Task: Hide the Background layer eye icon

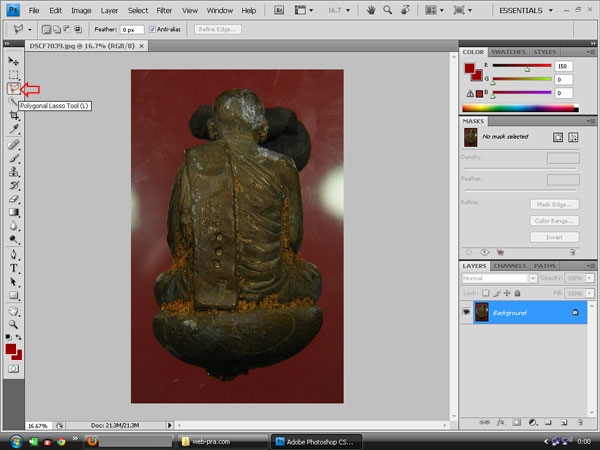Action: [x=466, y=312]
